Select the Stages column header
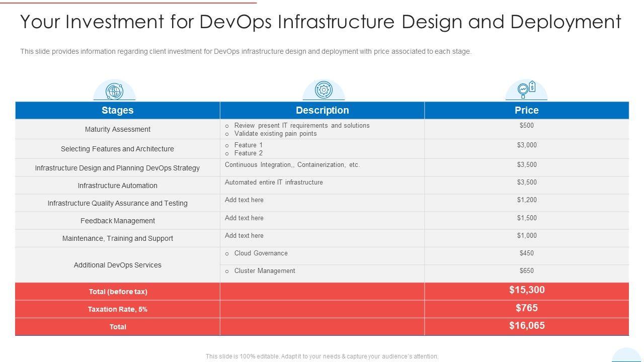Viewport: 644px width, 362px height. pyautogui.click(x=117, y=110)
